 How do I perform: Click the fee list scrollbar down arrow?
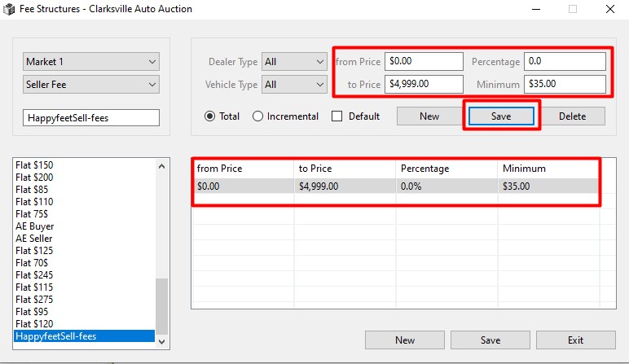pyautogui.click(x=161, y=342)
